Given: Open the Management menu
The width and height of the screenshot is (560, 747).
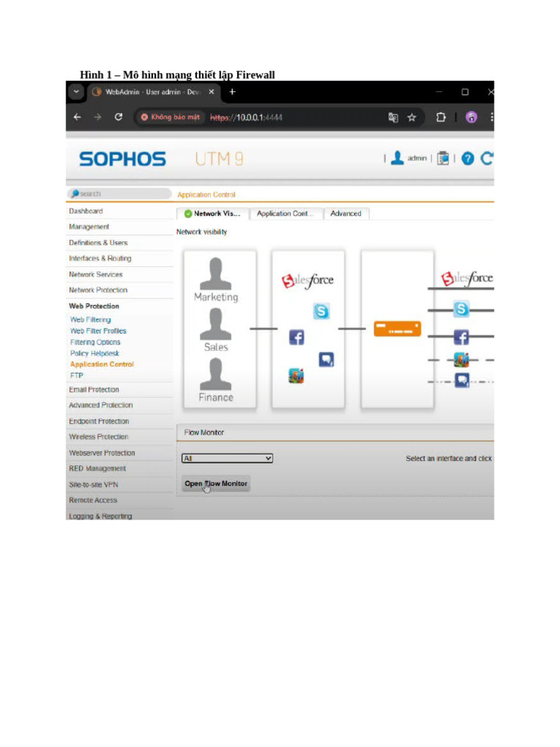Looking at the screenshot, I should click(x=89, y=227).
